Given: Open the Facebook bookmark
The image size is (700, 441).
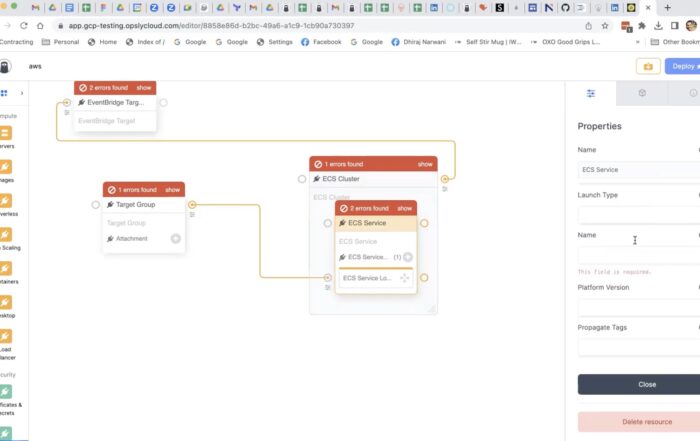Looking at the screenshot, I should (321, 42).
